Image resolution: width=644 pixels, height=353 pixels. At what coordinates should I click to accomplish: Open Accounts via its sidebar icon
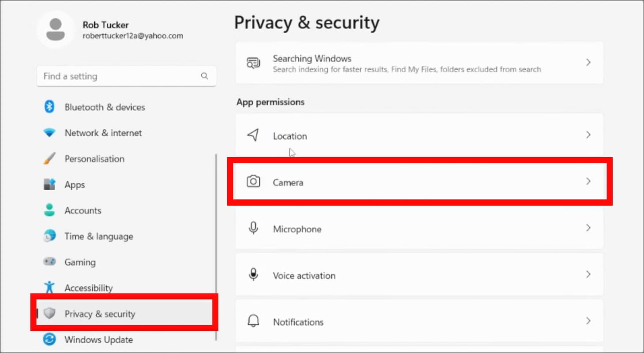49,210
